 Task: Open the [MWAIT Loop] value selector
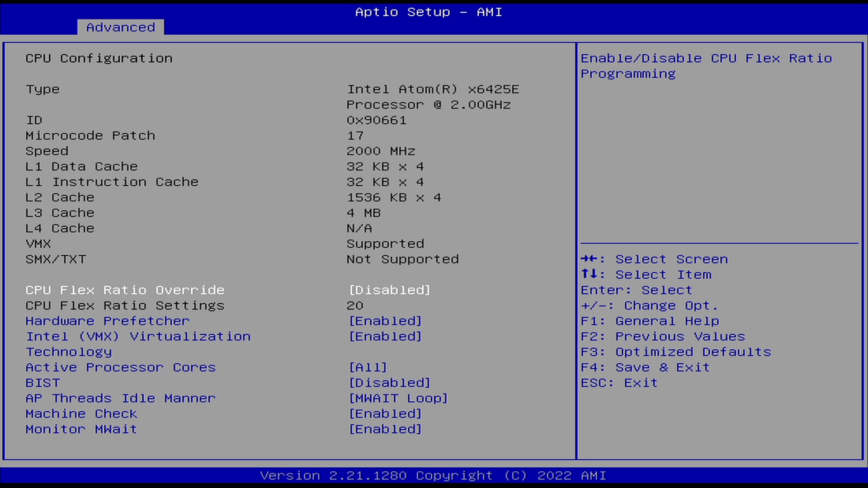(398, 398)
